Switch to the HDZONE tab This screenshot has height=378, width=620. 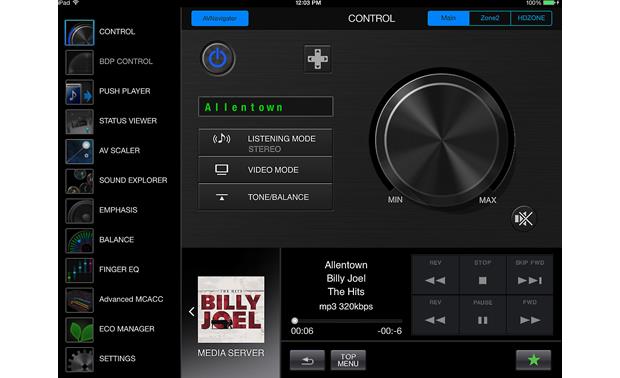pos(531,18)
